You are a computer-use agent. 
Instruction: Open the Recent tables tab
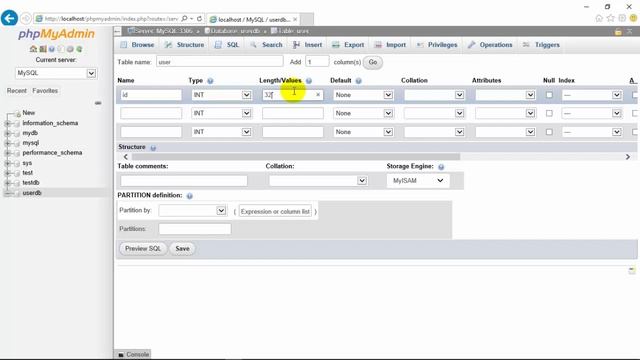pyautogui.click(x=17, y=91)
